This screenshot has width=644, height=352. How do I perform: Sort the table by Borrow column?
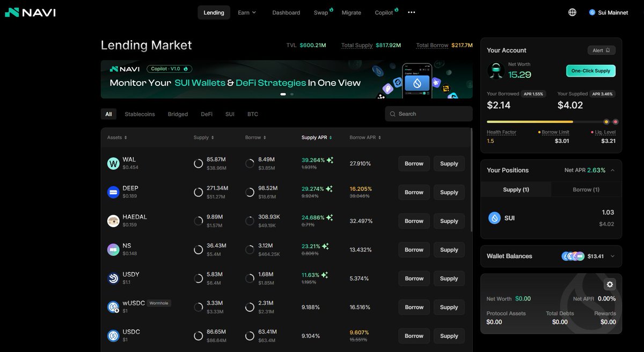tap(255, 137)
